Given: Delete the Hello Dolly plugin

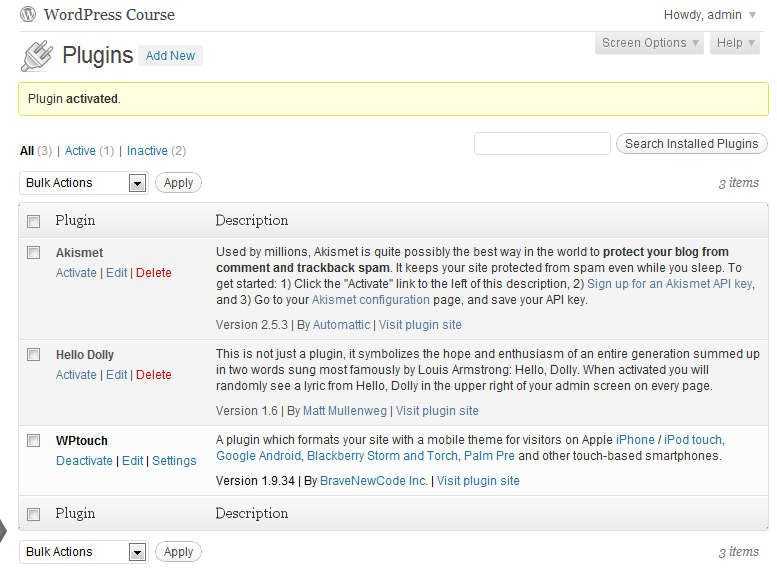Looking at the screenshot, I should click(154, 375).
